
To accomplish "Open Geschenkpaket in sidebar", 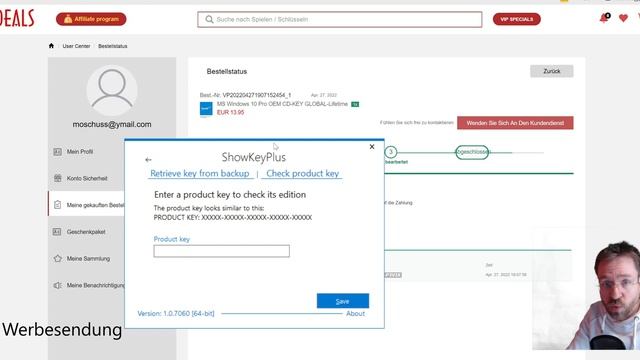I will tap(86, 232).
